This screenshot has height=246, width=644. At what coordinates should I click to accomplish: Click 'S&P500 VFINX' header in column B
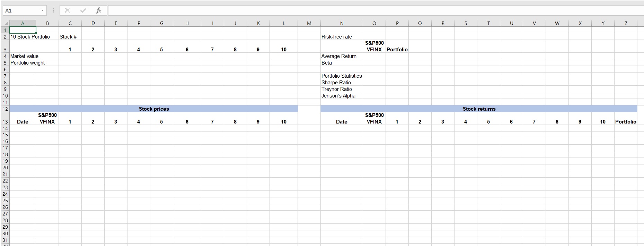[47, 118]
